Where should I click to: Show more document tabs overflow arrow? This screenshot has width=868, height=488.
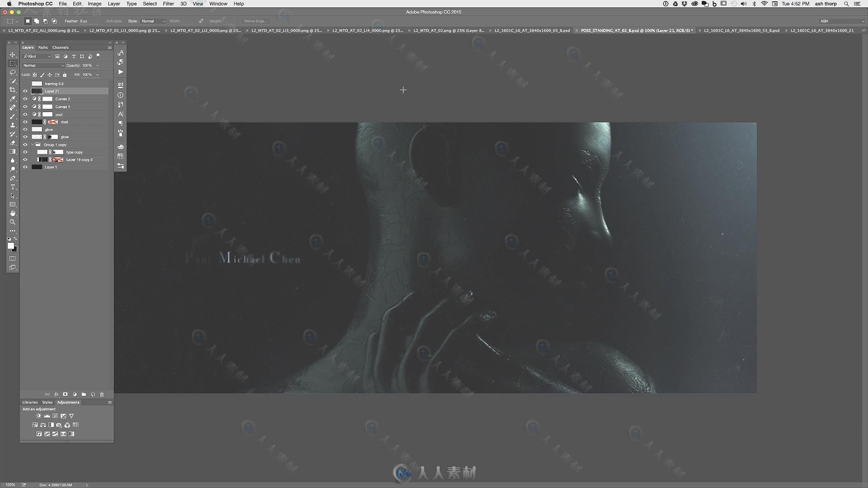864,30
